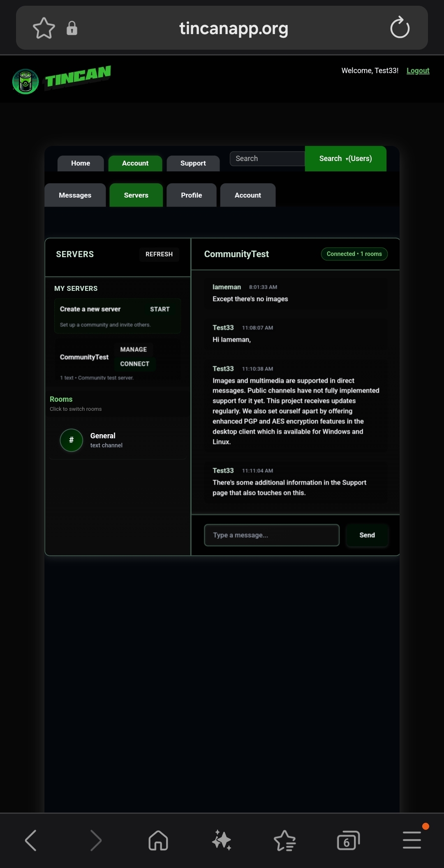Screen dimensions: 444x868
Task: Start creating a new server
Action: click(x=160, y=309)
